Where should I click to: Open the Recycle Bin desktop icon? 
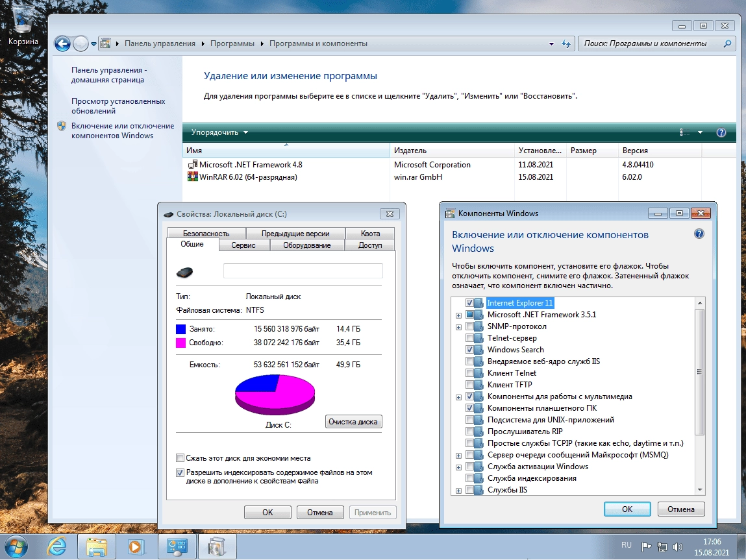pyautogui.click(x=22, y=26)
